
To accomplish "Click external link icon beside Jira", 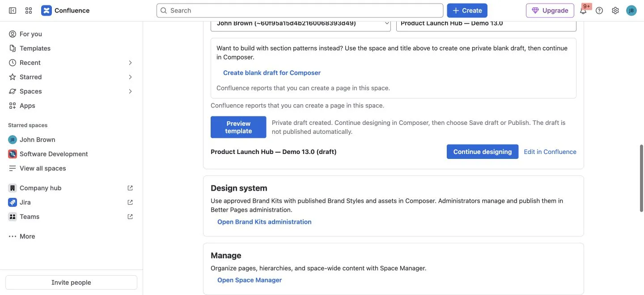I will coord(130,202).
